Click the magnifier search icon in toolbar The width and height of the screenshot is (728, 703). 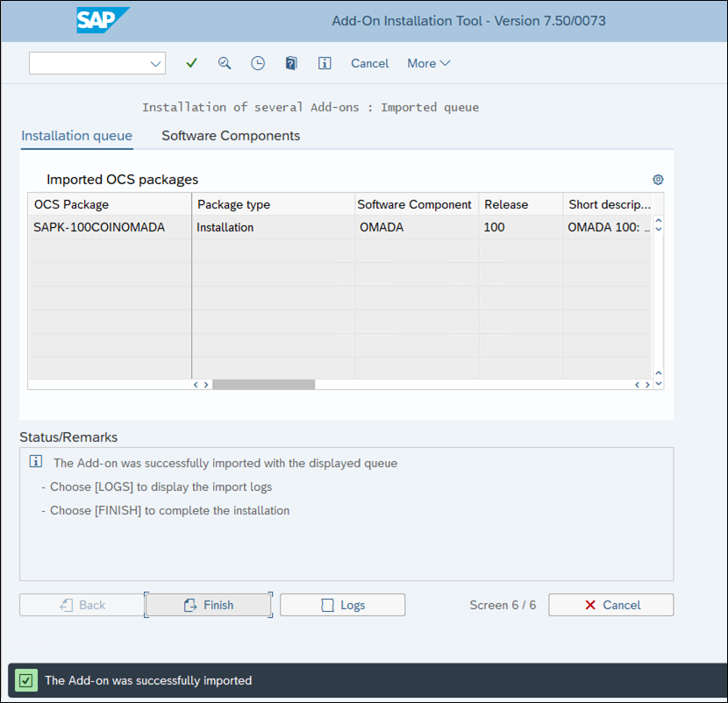tap(225, 63)
